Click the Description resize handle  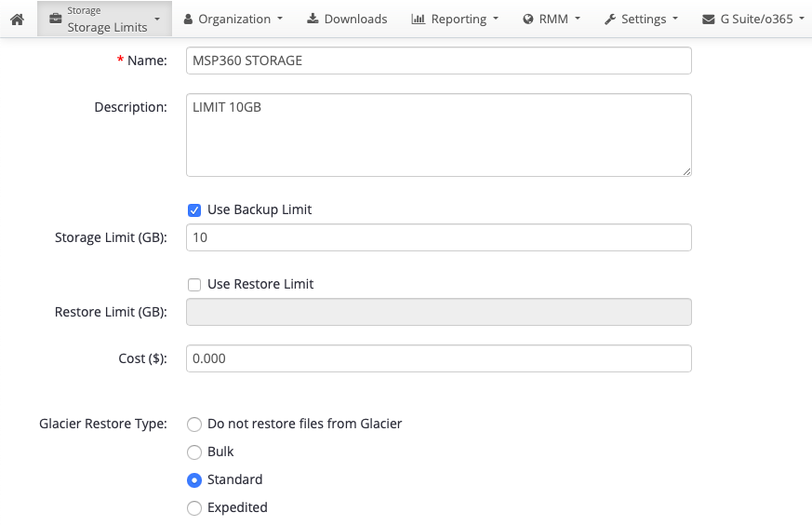click(x=686, y=171)
